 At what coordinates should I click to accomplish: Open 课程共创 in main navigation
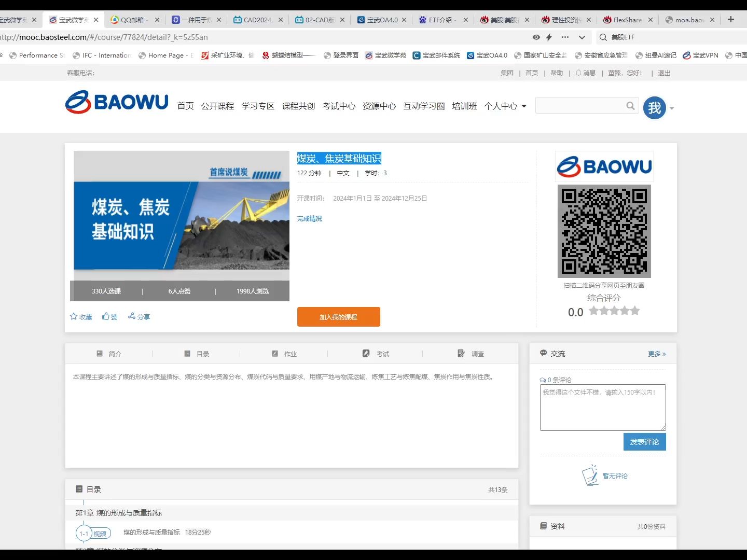tap(298, 106)
